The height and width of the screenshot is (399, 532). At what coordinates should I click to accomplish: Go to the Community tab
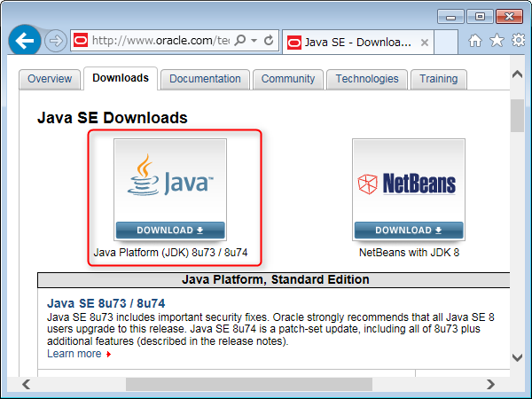[x=287, y=79]
